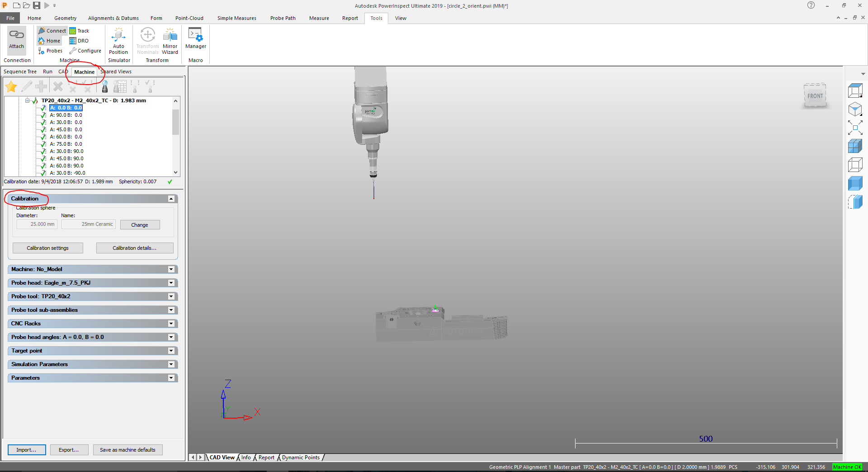Click the Calibration settings button
Image resolution: width=868 pixels, height=472 pixels.
pos(47,248)
